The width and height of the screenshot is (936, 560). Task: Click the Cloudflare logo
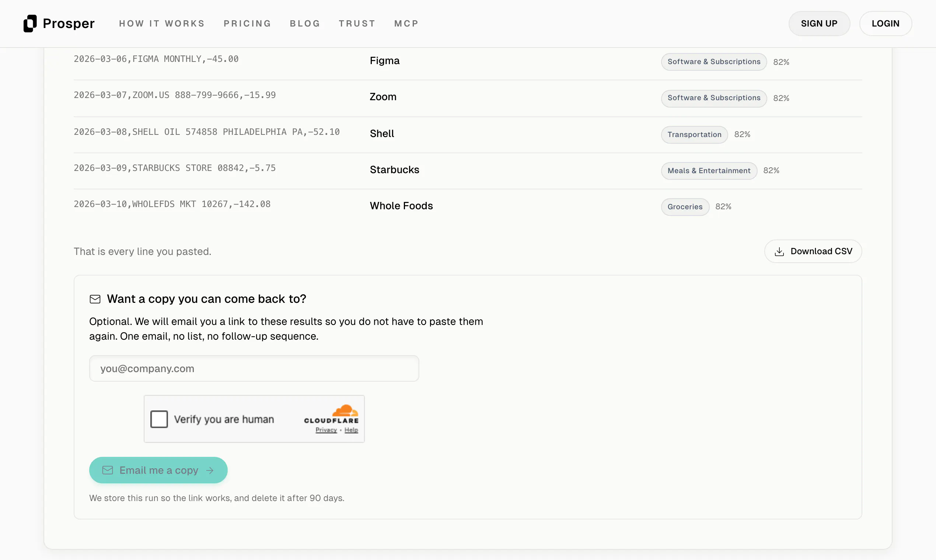(x=331, y=414)
